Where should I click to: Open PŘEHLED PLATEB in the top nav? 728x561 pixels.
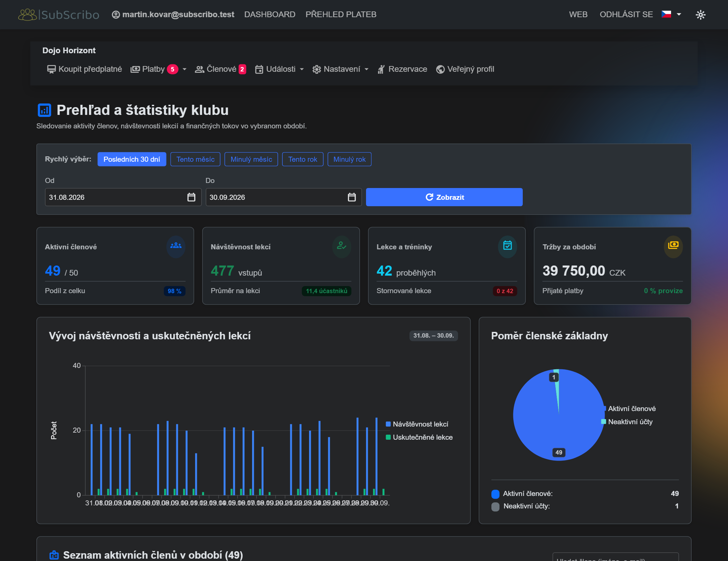[341, 14]
